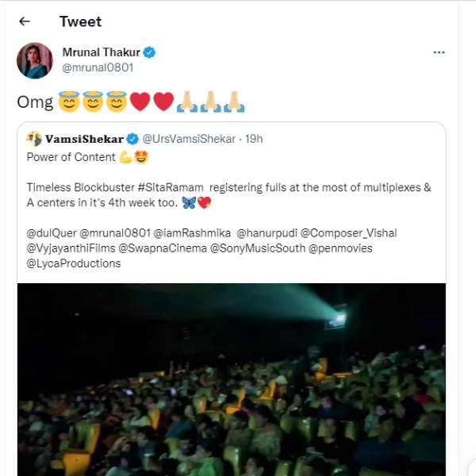Play the theater audience video thumbnail

click(231, 379)
